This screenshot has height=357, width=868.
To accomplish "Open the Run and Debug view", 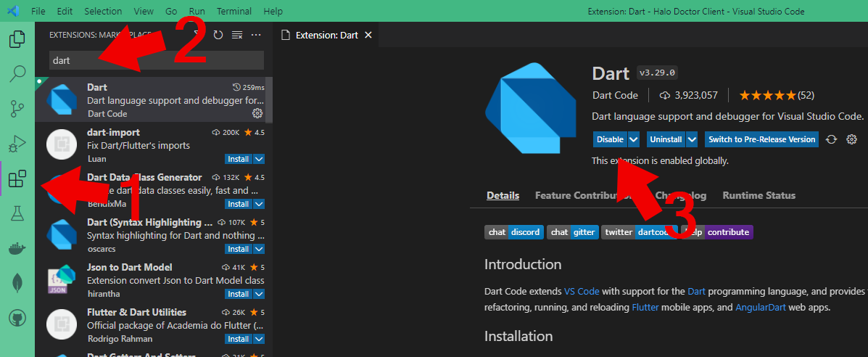I will tap(17, 143).
